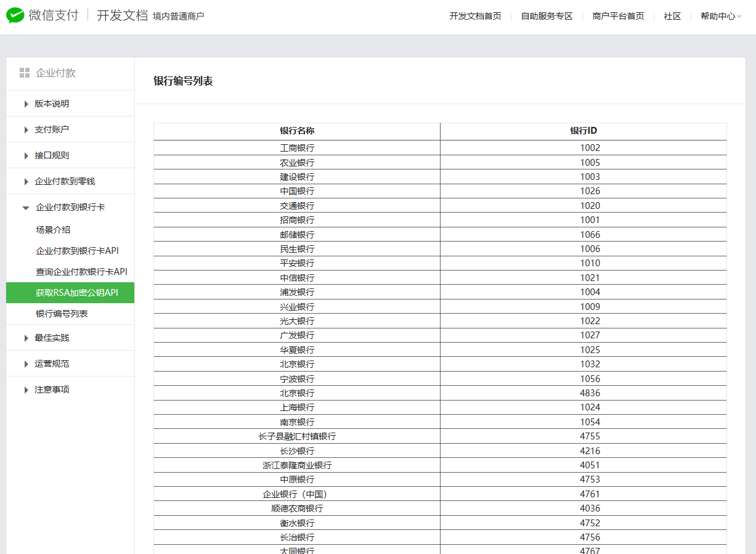Expand the 注意事项 section arrow
Viewport: 756px width, 554px height.
pyautogui.click(x=26, y=390)
